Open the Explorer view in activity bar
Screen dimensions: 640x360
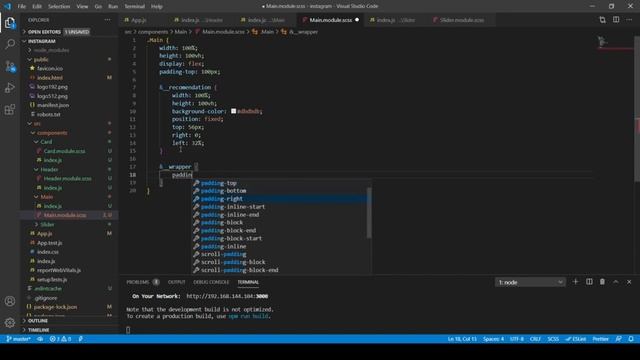point(10,23)
